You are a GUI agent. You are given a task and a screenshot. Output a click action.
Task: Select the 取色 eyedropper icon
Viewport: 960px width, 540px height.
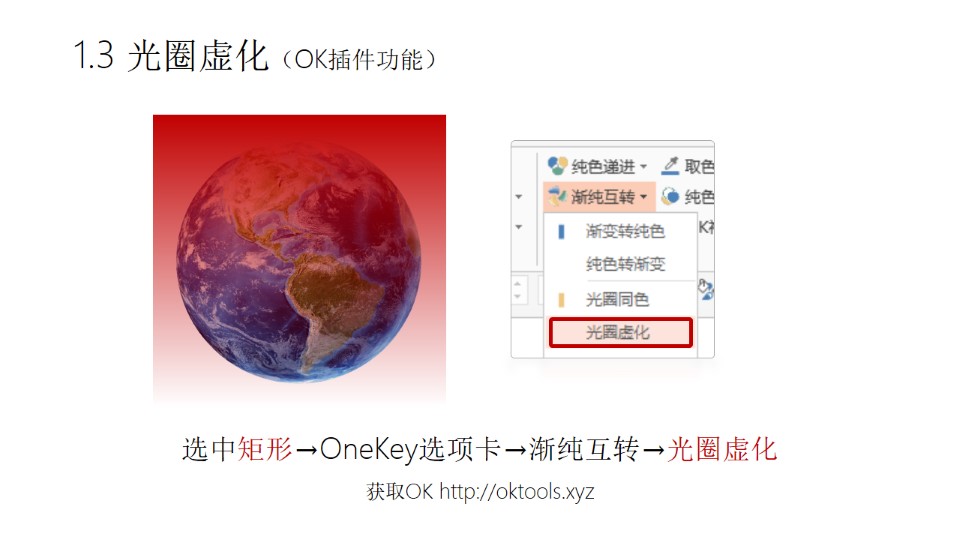point(670,165)
